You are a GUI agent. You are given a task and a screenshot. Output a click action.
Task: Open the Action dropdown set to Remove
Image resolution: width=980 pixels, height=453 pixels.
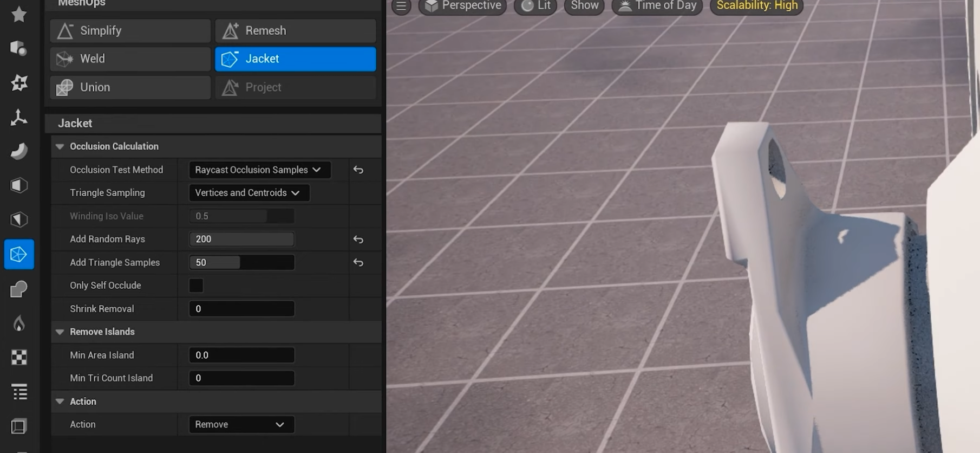point(241,425)
